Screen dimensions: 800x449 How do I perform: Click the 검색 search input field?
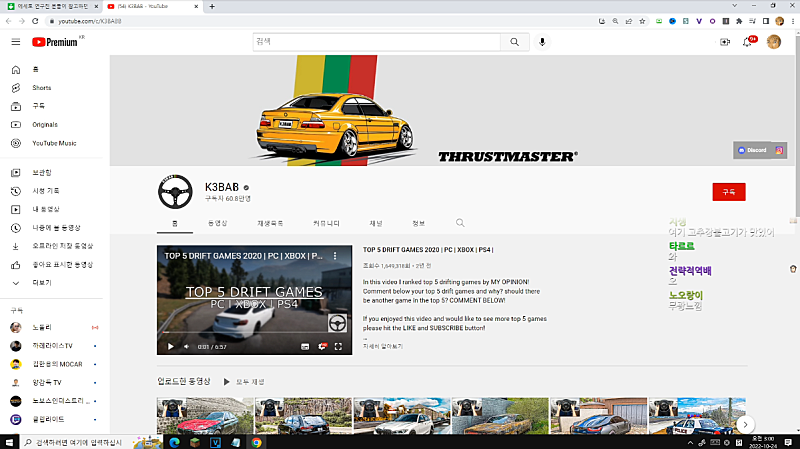click(375, 42)
